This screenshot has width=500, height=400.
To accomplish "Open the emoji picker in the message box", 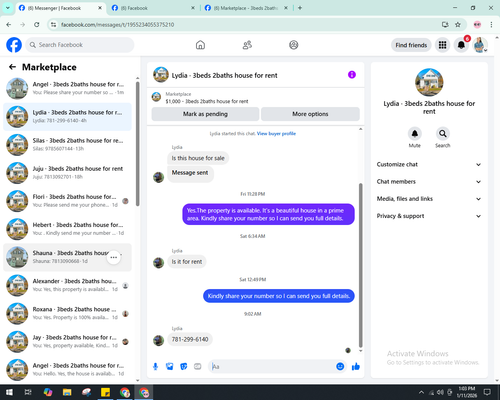I will [340, 367].
